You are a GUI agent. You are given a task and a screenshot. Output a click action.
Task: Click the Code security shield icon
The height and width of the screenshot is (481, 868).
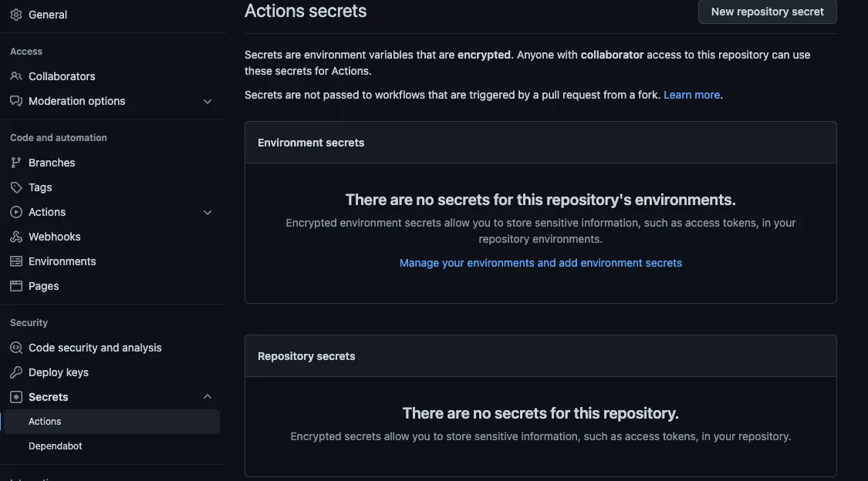coord(16,348)
